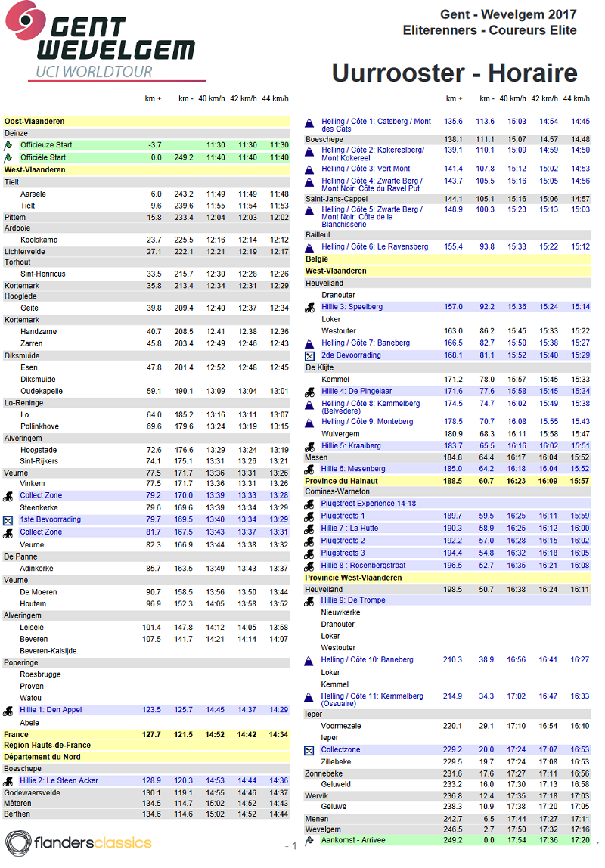605x868 pixels.
Task: Click the cyclist icon beside Hillie 8 : Rosenbergstraat
Action: pyautogui.click(x=309, y=566)
